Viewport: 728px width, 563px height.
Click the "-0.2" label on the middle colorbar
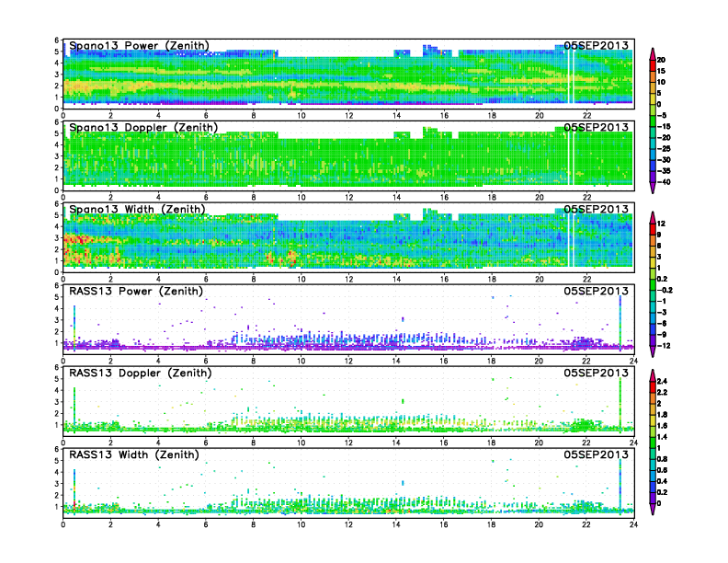[x=665, y=291]
